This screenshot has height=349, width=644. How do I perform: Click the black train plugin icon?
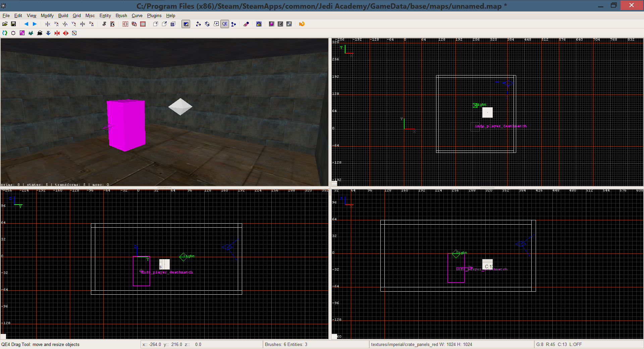(x=40, y=33)
